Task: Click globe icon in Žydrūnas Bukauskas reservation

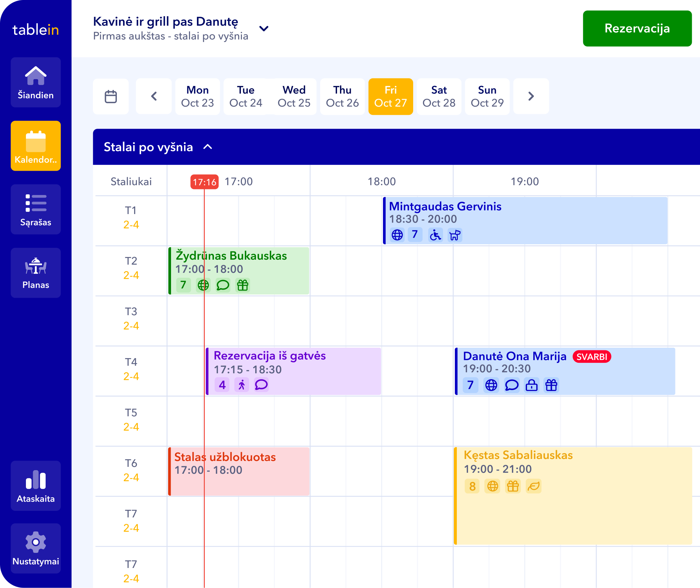Action: pyautogui.click(x=203, y=285)
